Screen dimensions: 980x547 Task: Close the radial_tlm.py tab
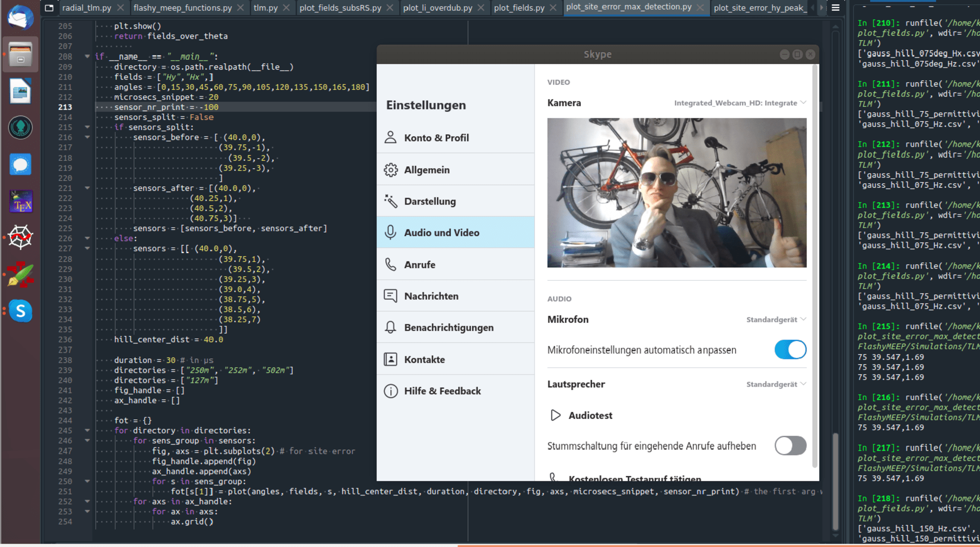tap(121, 8)
